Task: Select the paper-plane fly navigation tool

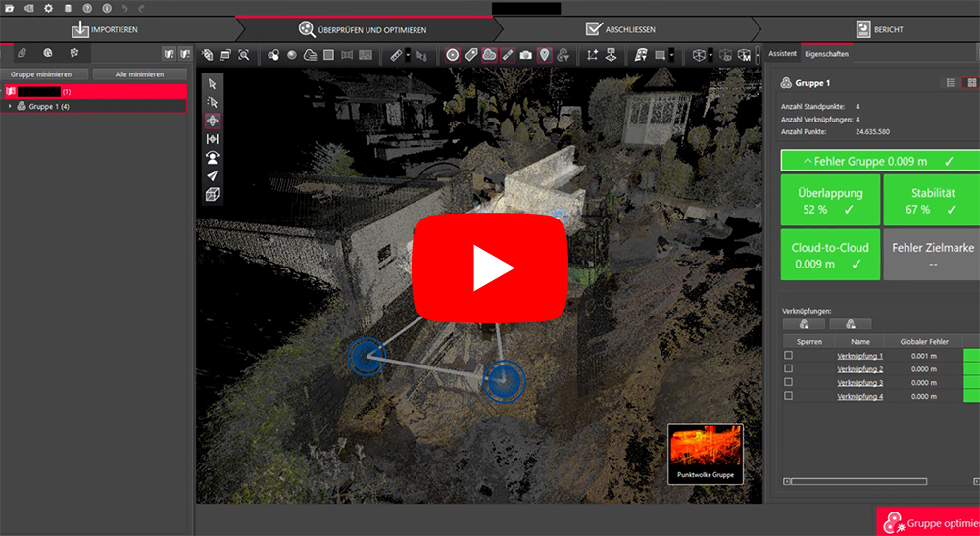Action: coord(212,176)
